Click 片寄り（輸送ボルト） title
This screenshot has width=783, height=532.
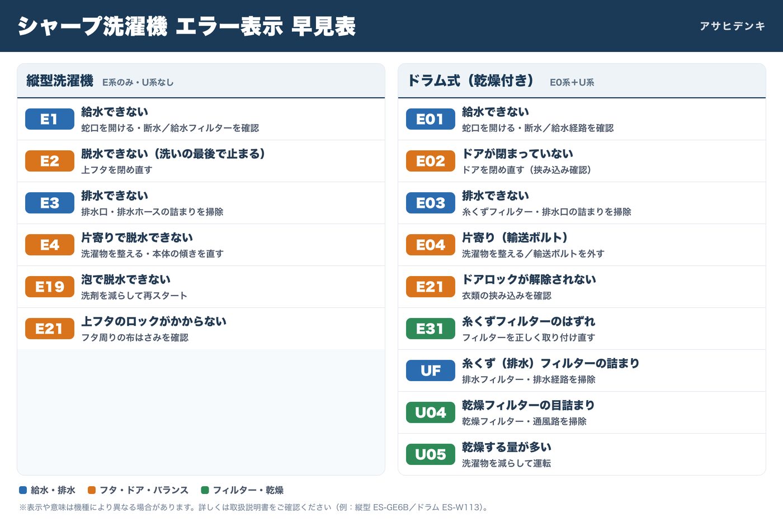click(515, 237)
